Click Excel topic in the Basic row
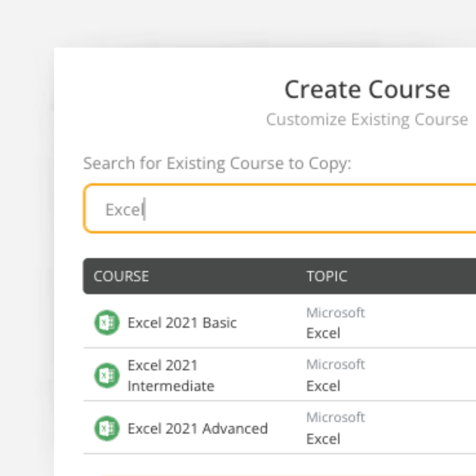Viewport: 476px width, 476px height. [323, 333]
